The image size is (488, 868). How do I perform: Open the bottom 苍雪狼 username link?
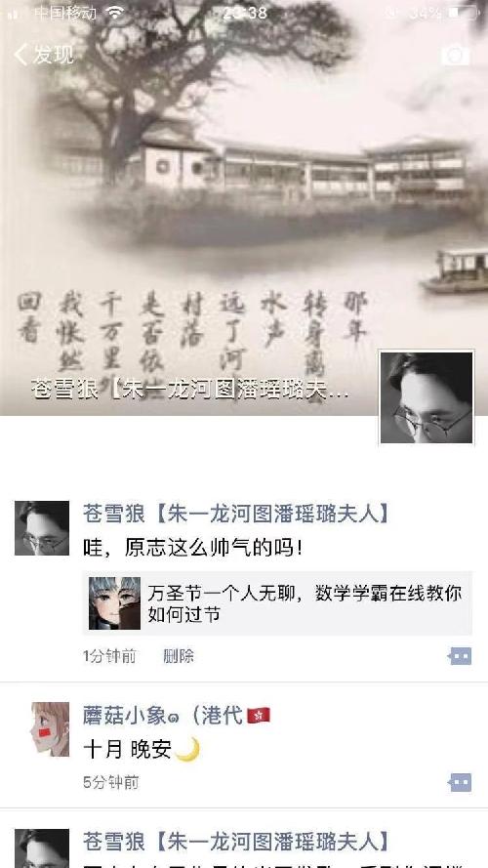pos(236,842)
